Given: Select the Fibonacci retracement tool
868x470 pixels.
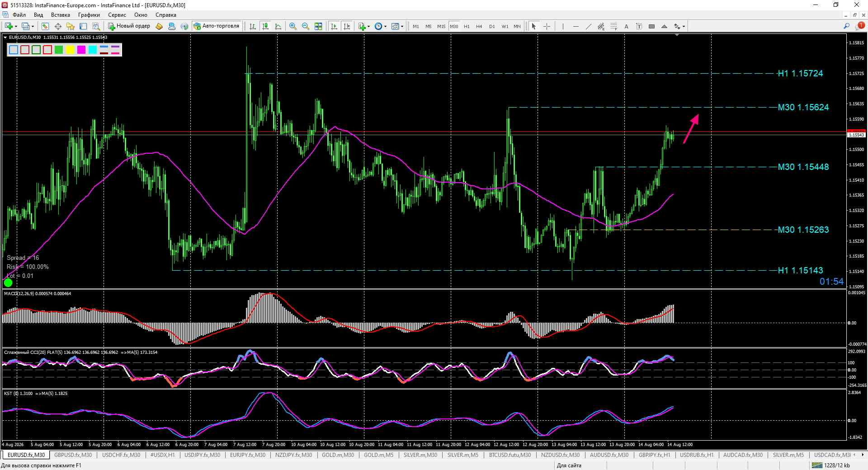Looking at the screenshot, I should pyautogui.click(x=613, y=26).
